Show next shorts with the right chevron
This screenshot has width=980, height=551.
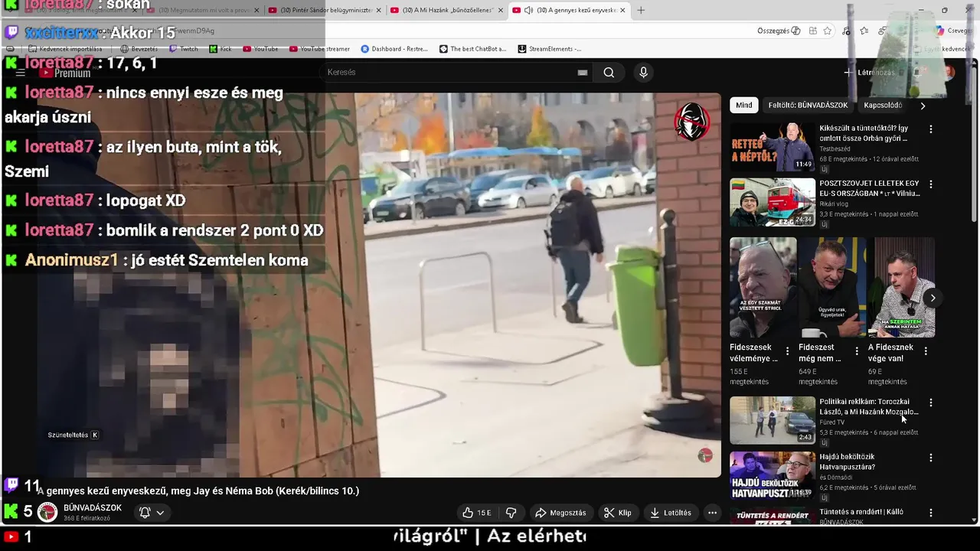point(933,298)
